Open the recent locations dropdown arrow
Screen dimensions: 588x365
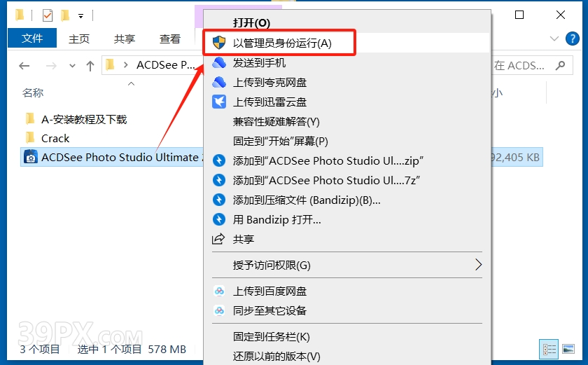coord(72,66)
